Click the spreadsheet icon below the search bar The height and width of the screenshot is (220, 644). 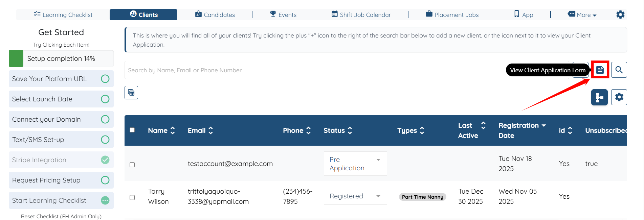point(131,93)
